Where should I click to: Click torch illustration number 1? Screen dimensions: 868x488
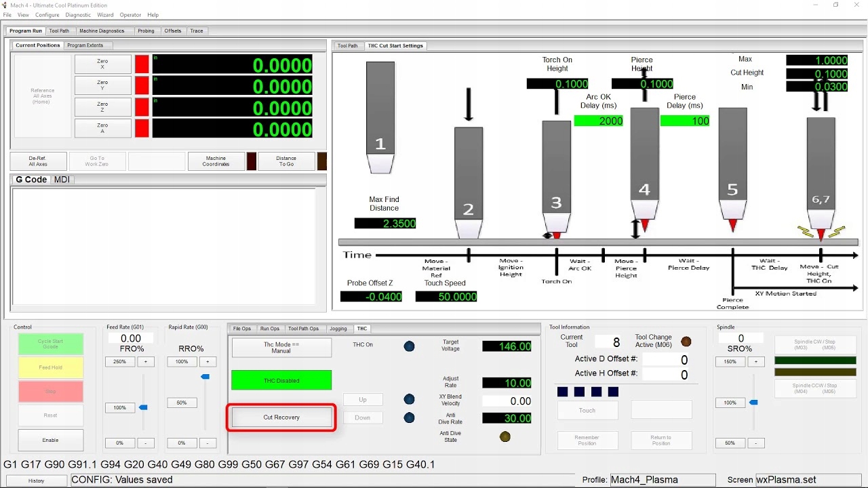(x=380, y=117)
